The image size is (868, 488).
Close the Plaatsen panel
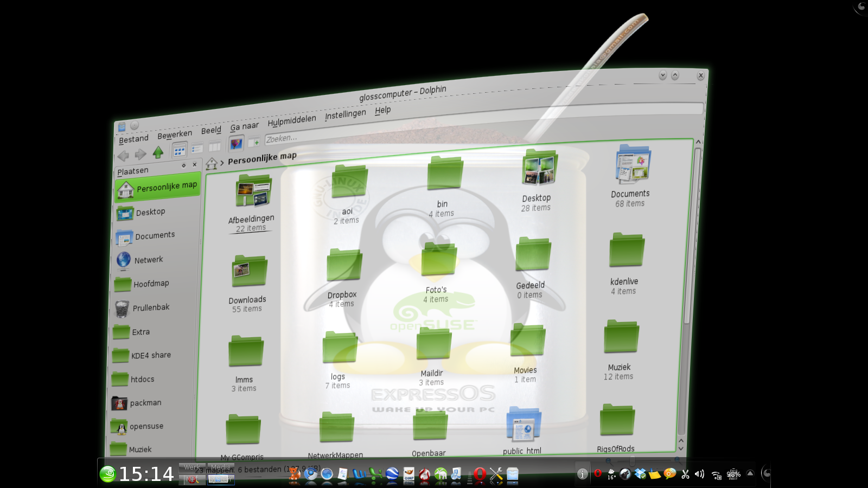click(x=195, y=164)
